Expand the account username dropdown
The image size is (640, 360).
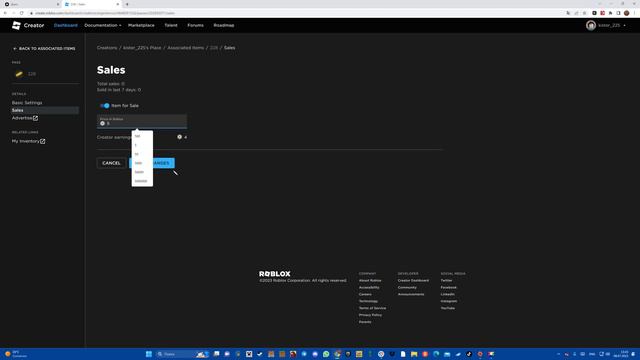coord(612,25)
